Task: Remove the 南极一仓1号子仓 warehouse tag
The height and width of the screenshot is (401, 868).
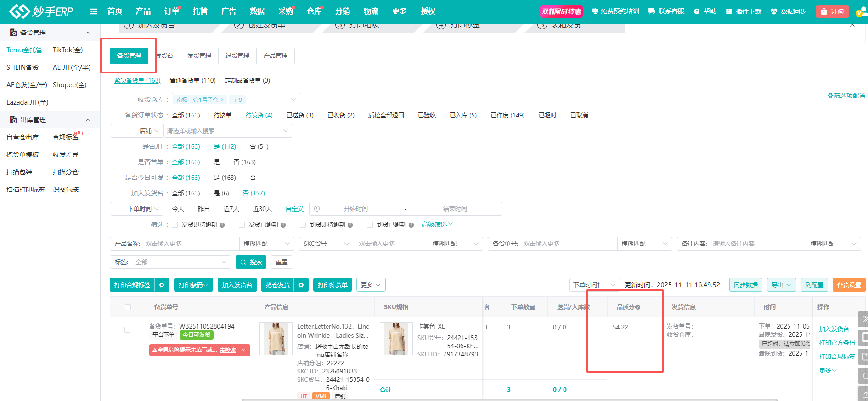Action: (x=223, y=100)
